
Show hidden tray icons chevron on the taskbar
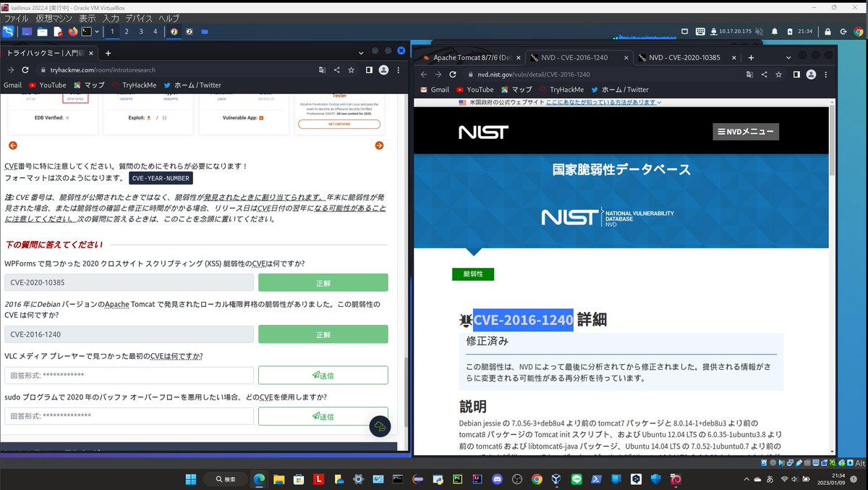click(x=746, y=479)
